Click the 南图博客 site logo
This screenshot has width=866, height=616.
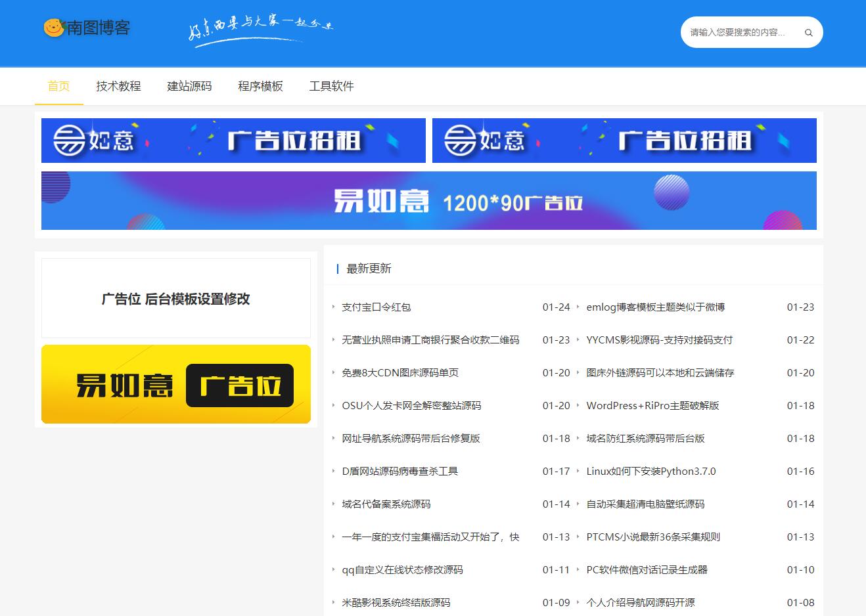point(87,28)
